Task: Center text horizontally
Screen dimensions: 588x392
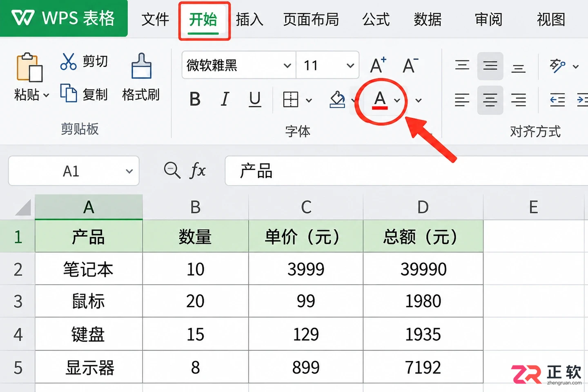Action: pyautogui.click(x=490, y=100)
